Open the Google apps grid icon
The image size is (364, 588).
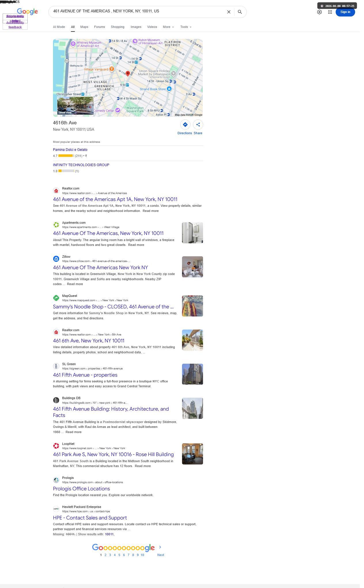(330, 12)
